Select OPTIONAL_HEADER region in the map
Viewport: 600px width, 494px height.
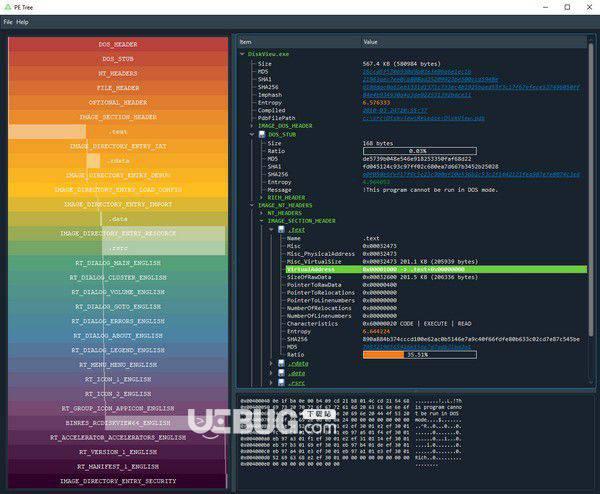(x=118, y=102)
